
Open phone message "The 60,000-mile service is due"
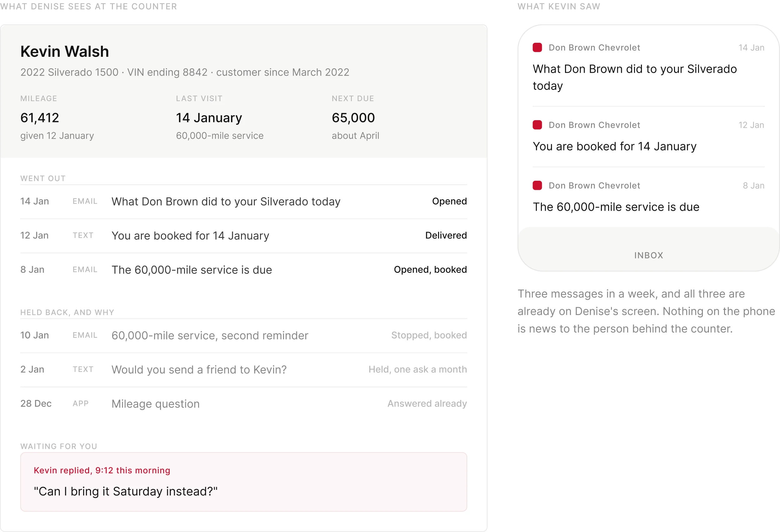648,197
